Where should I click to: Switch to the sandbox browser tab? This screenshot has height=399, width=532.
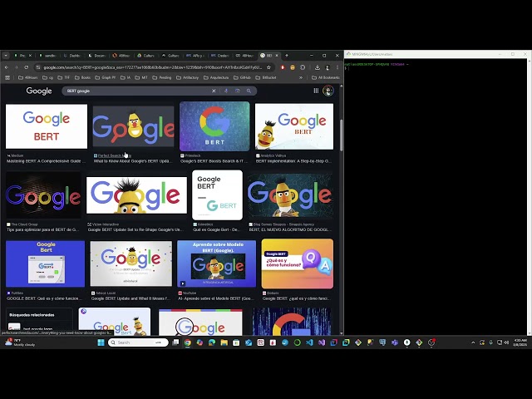[x=47, y=56]
